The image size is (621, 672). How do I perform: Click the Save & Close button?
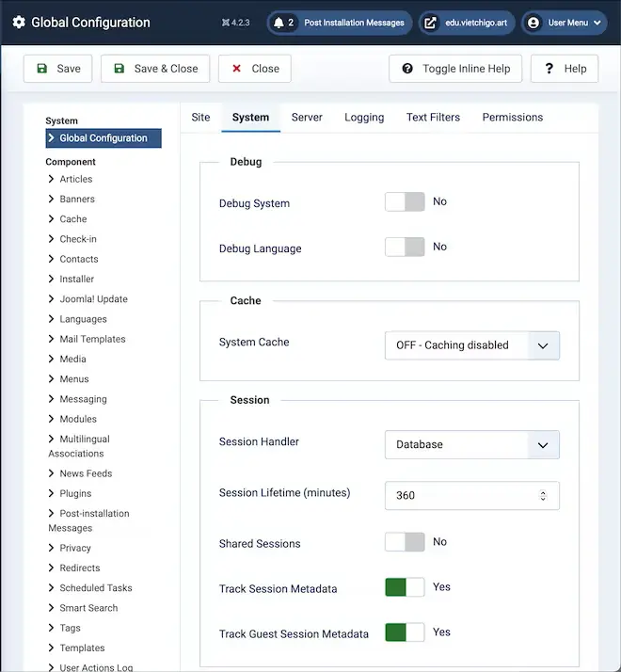[155, 69]
